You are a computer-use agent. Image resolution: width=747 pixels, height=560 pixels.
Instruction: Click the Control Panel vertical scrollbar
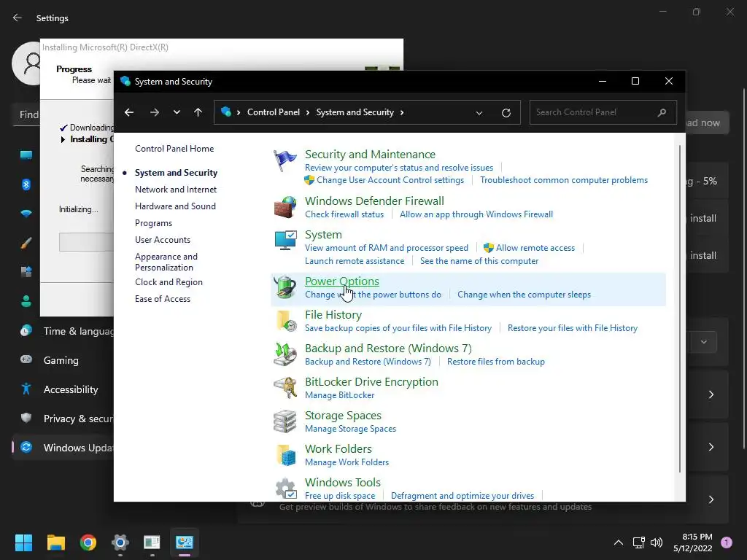pyautogui.click(x=680, y=309)
